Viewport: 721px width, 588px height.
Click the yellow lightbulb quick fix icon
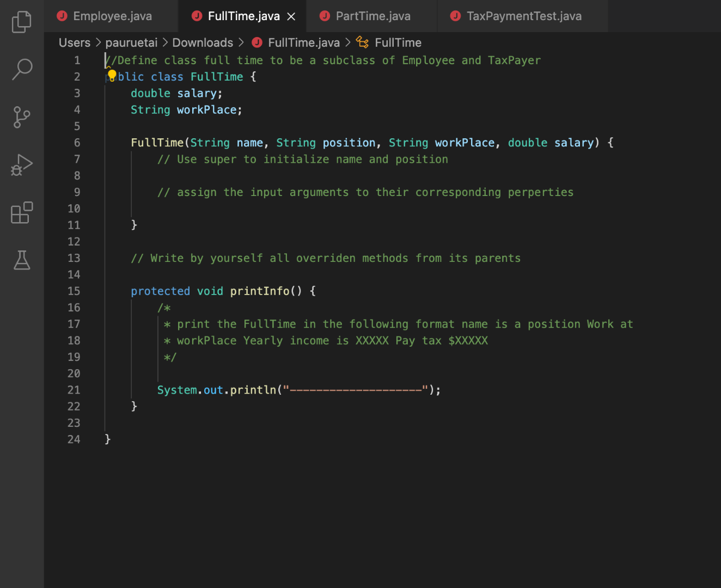(x=112, y=76)
